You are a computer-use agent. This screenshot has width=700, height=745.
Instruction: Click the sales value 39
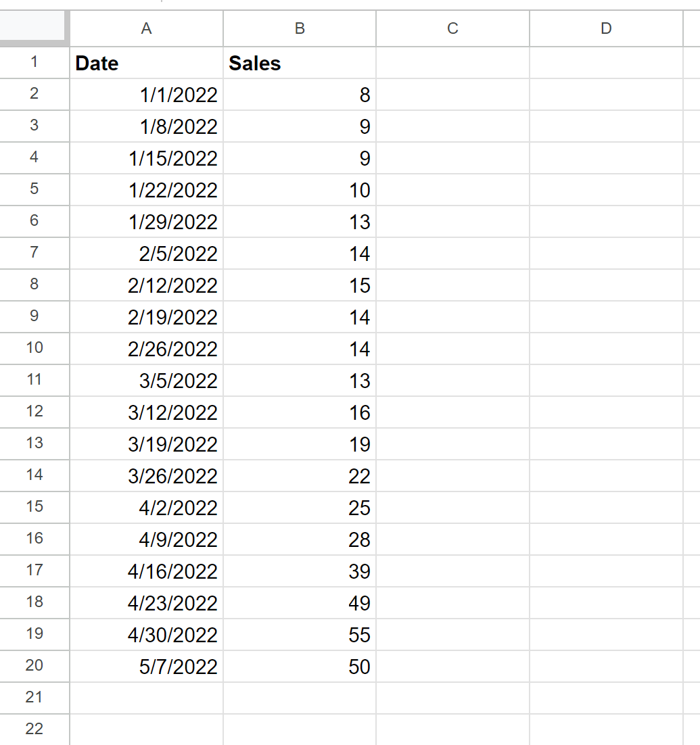[300, 571]
